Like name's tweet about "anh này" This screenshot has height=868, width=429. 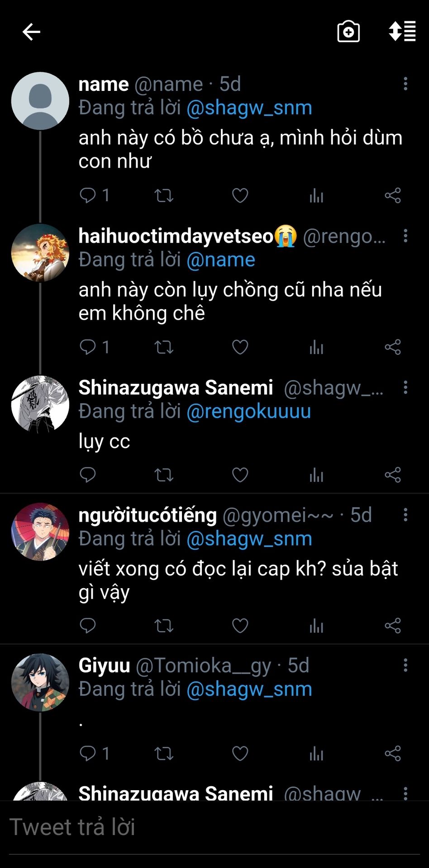[x=240, y=195]
